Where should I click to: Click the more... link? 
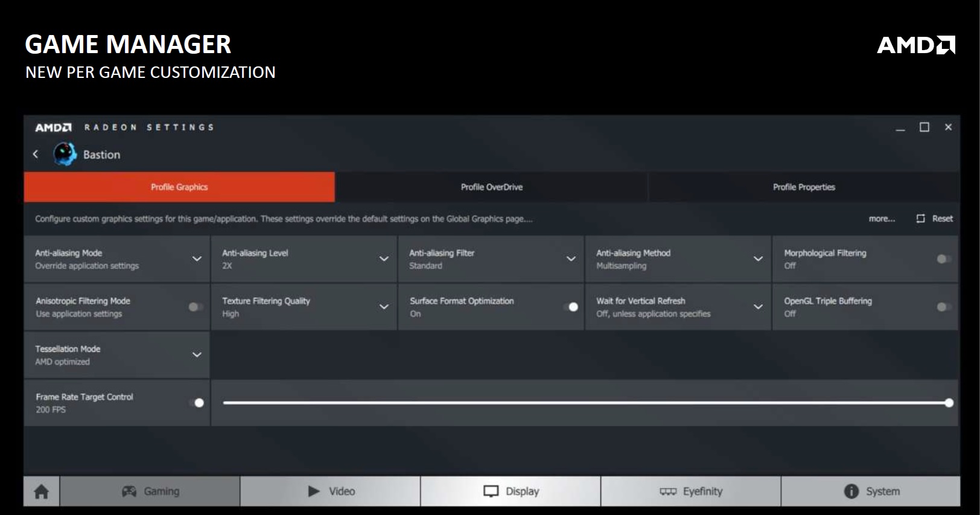882,219
